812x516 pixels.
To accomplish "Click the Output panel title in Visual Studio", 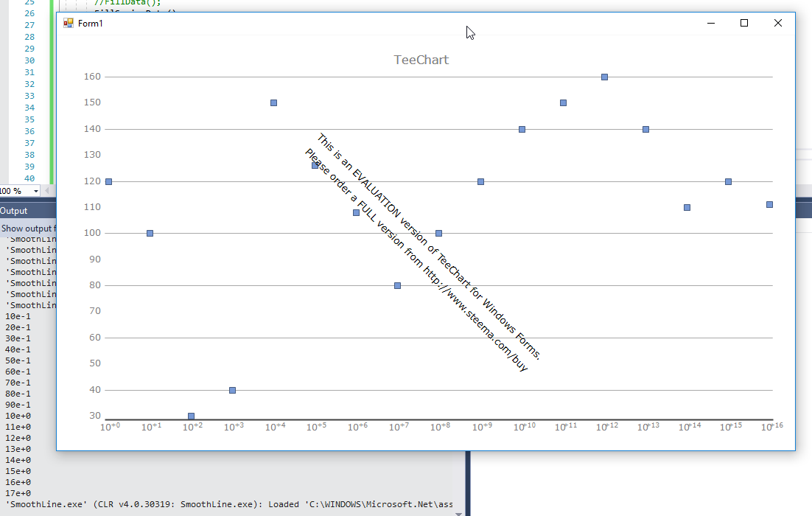I will click(13, 211).
